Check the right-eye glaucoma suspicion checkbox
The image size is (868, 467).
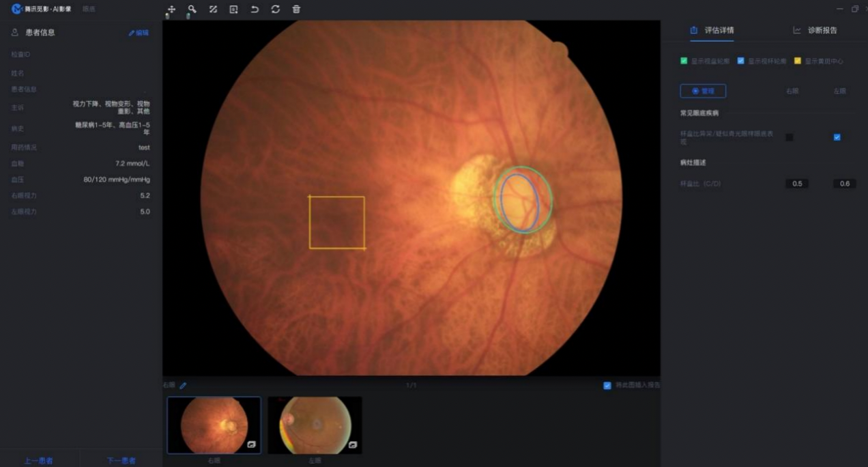coord(790,137)
